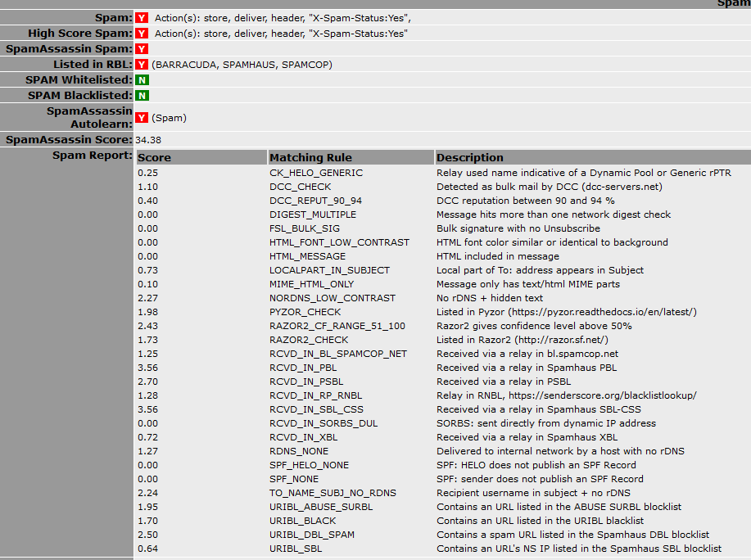Click the Matching Rule column header
The image size is (751, 560).
(x=351, y=157)
